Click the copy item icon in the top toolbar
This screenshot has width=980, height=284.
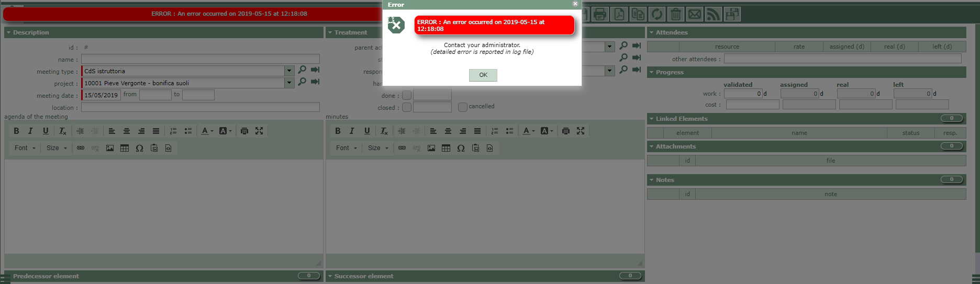638,14
